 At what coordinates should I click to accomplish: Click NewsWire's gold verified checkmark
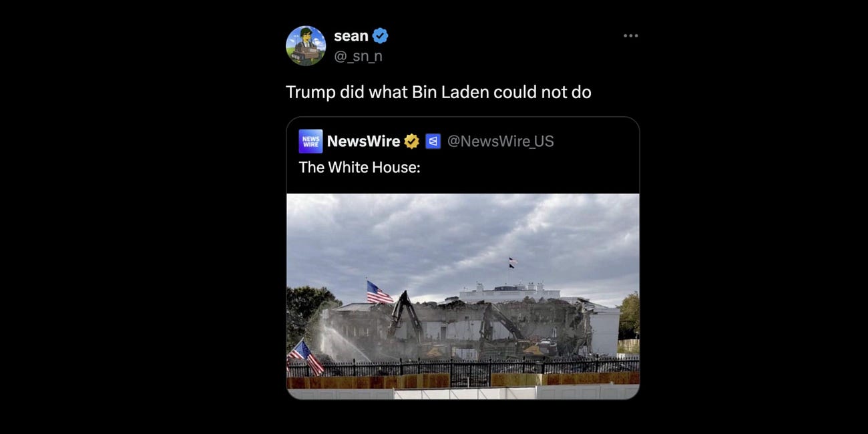pyautogui.click(x=412, y=142)
